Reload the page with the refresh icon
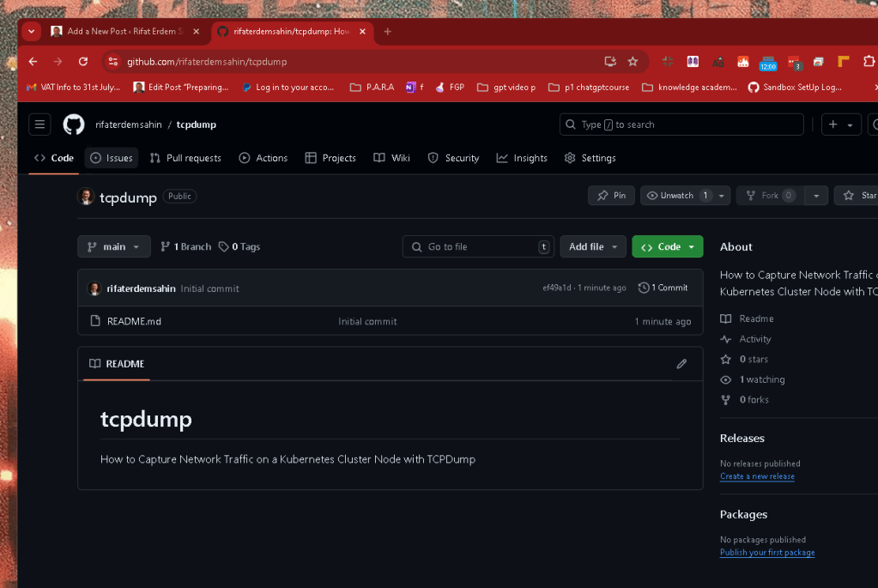 pyautogui.click(x=83, y=62)
